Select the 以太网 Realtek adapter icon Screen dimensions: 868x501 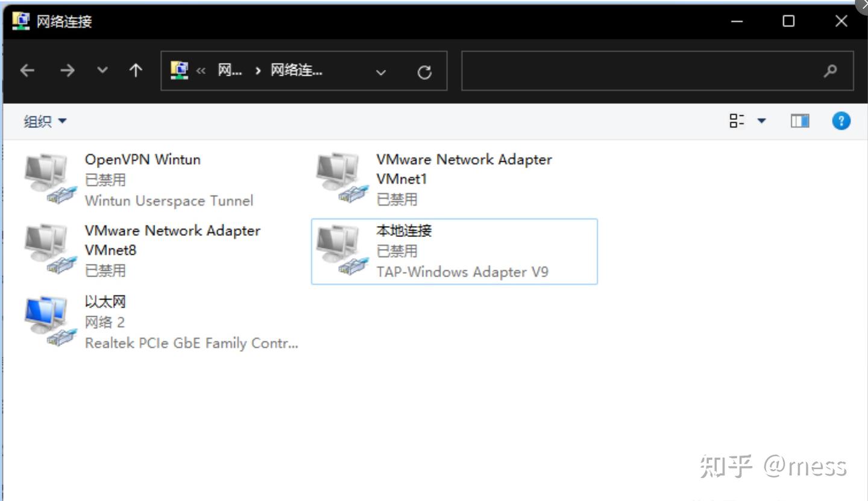click(x=51, y=321)
